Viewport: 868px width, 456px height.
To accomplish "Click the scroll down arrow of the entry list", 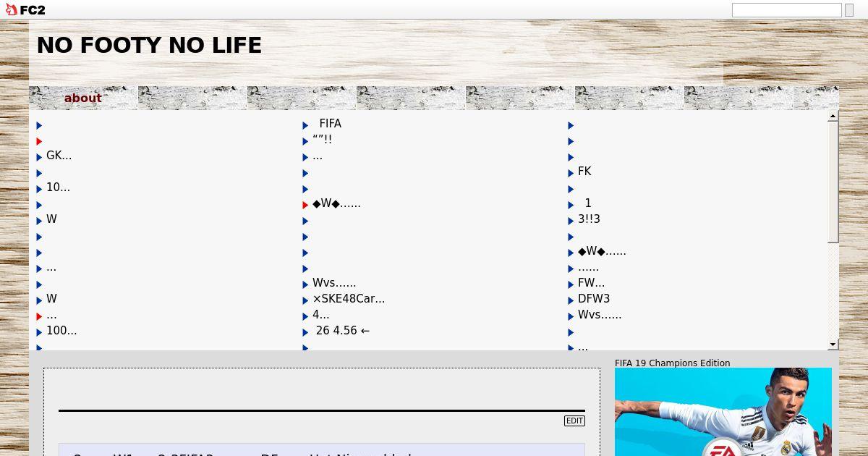I will coord(833,345).
